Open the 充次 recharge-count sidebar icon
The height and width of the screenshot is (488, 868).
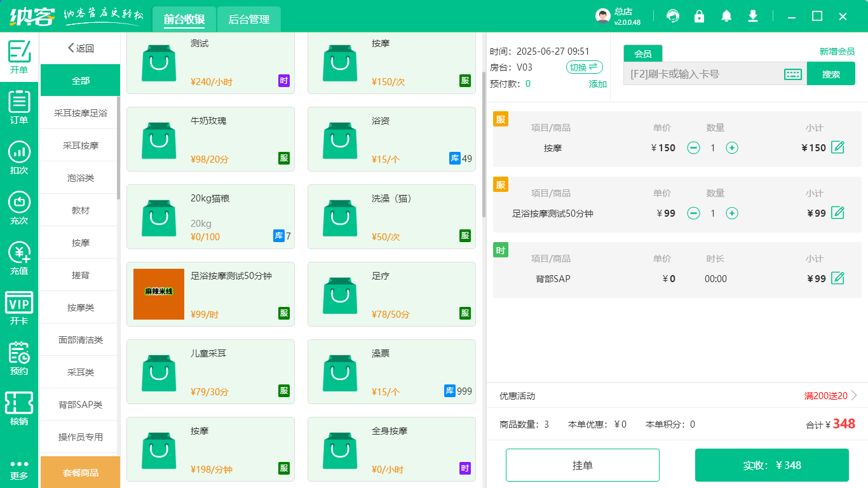pos(19,208)
